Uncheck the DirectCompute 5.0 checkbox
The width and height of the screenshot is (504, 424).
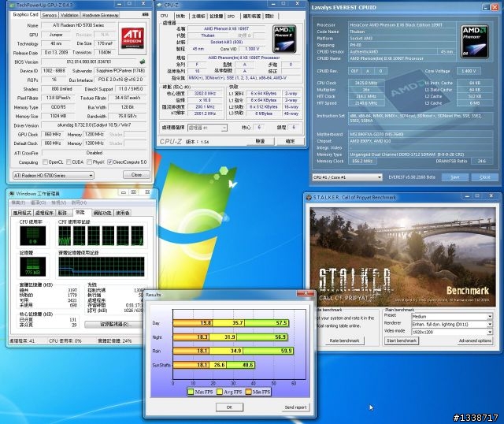pyautogui.click(x=110, y=162)
